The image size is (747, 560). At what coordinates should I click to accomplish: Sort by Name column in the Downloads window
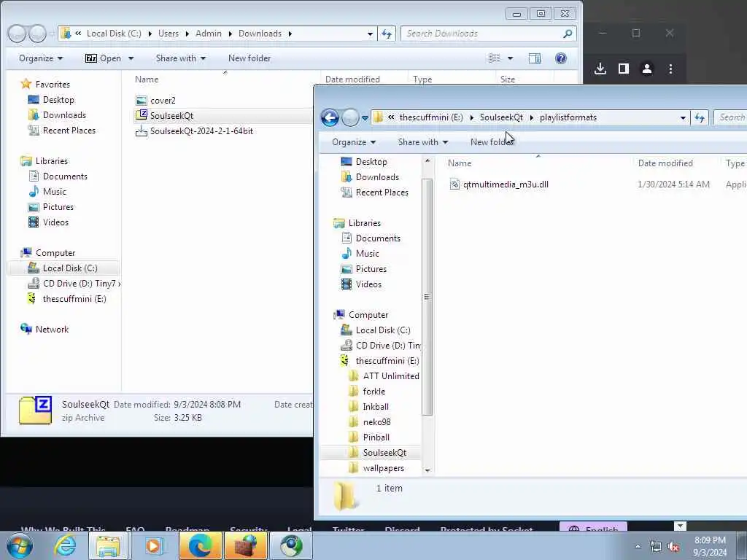tap(146, 79)
